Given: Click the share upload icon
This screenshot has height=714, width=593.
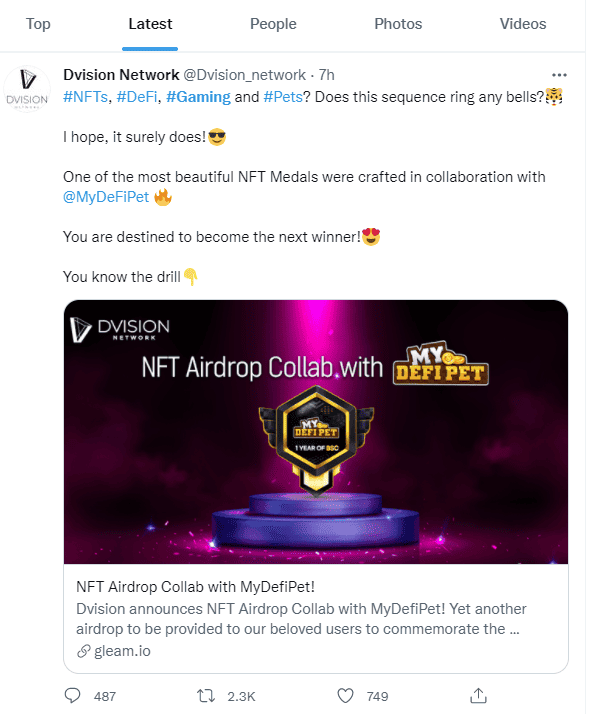Looking at the screenshot, I should 478,695.
